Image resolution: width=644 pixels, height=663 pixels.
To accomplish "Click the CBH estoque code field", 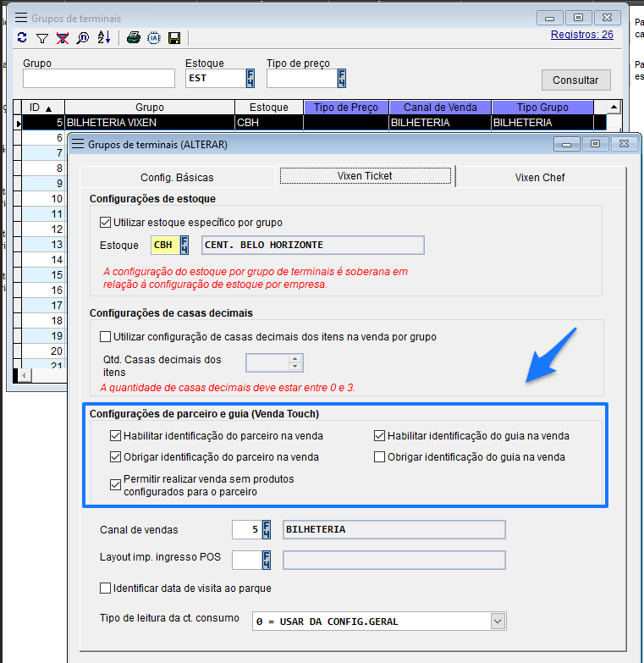I will tap(165, 245).
